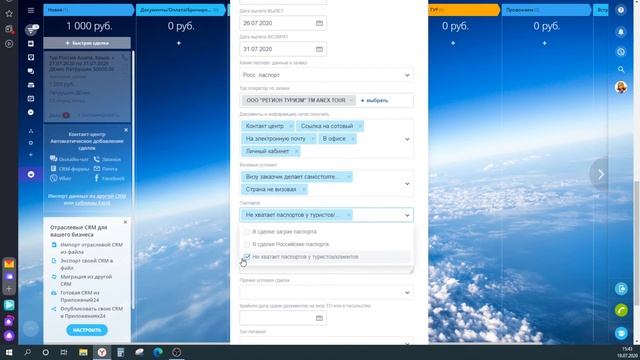This screenshot has height=360, width=640.
Task: Open the clock icon in right panel
Action: (621, 52)
